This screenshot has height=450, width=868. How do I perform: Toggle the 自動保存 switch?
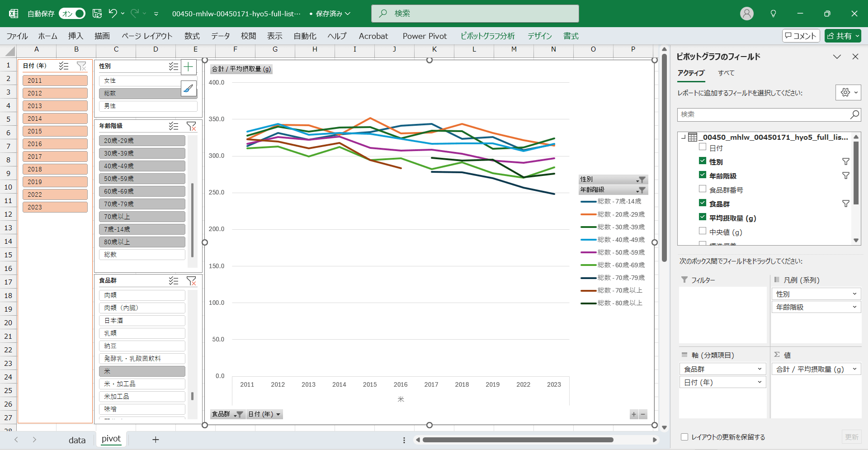click(72, 14)
